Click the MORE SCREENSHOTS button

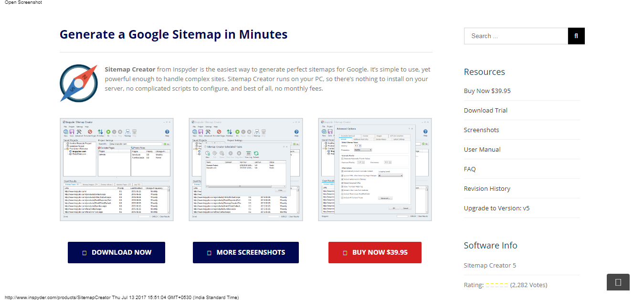[x=246, y=252]
